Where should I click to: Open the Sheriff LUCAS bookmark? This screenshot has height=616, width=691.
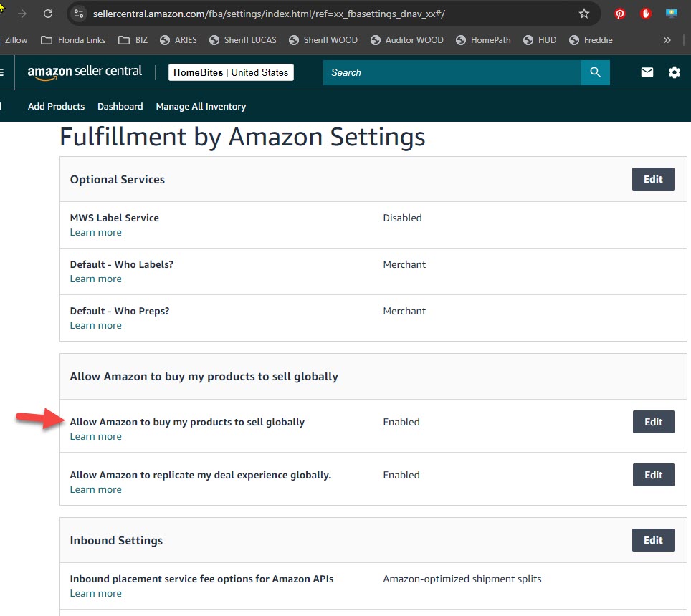coord(243,40)
